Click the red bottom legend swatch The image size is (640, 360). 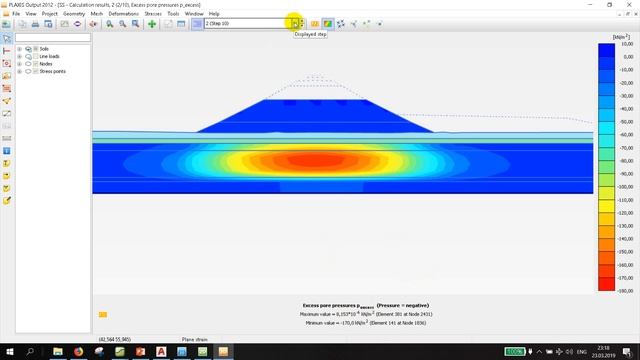click(606, 284)
